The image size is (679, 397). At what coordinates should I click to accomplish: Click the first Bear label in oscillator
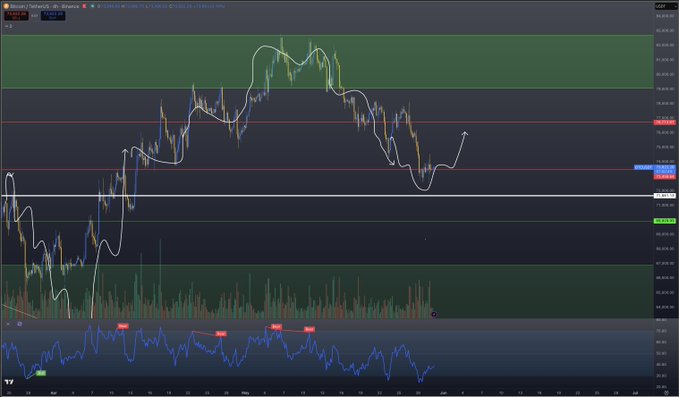click(123, 326)
